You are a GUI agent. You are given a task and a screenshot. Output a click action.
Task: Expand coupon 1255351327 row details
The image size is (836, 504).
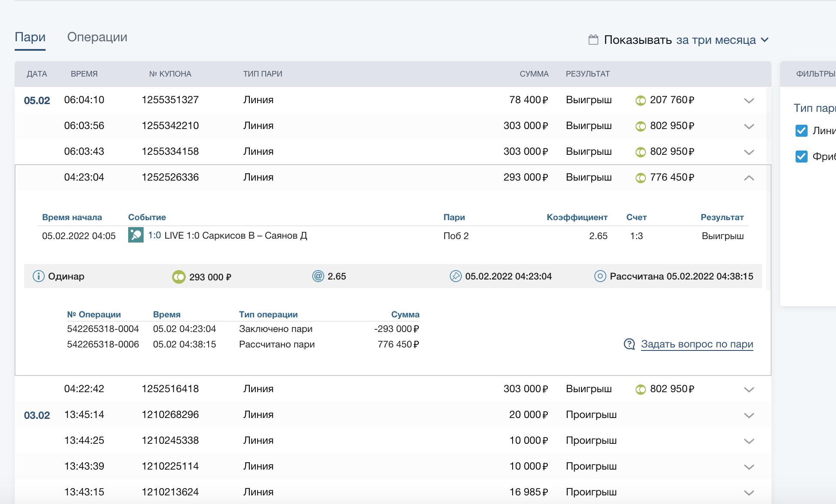click(x=749, y=101)
